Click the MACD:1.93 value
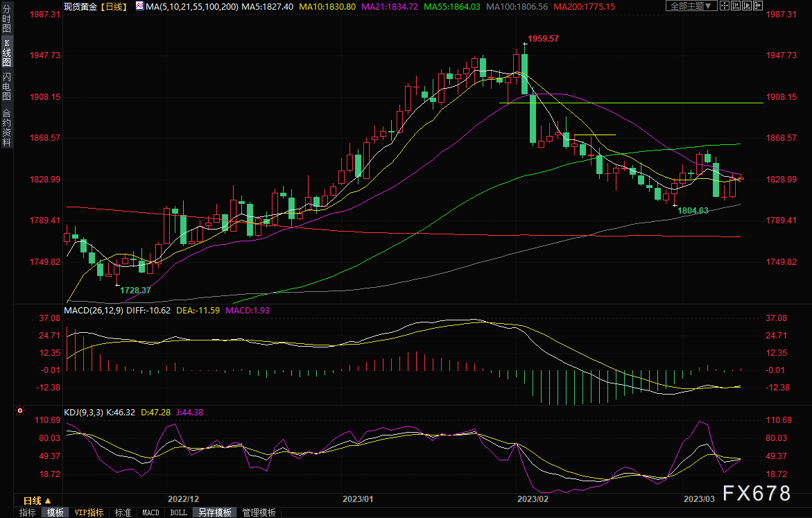Viewport: 812px width, 518px height. tap(248, 310)
